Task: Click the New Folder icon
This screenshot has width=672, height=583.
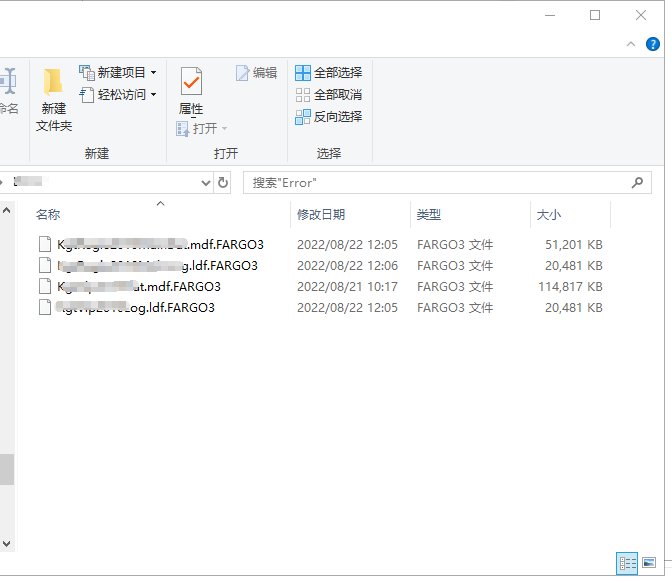Action: click(53, 82)
